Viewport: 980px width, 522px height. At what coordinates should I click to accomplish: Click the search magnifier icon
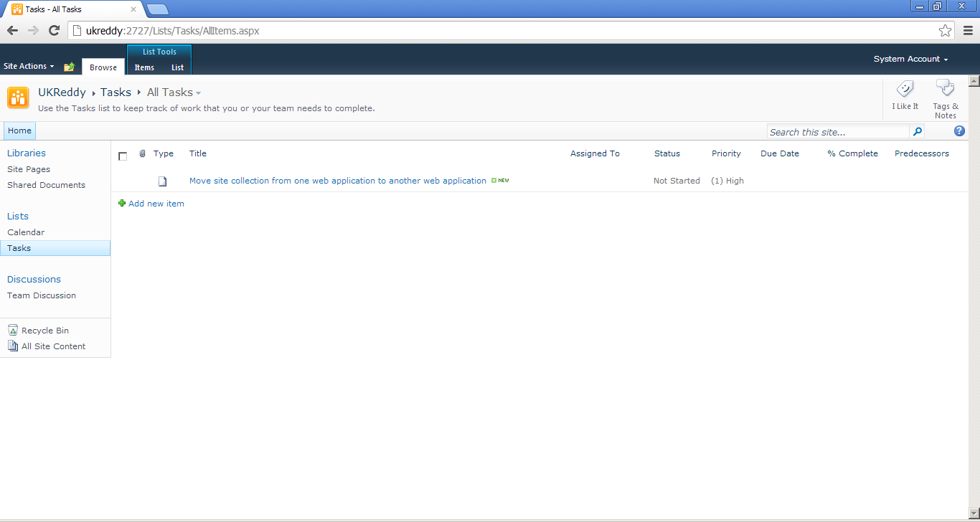pyautogui.click(x=918, y=132)
